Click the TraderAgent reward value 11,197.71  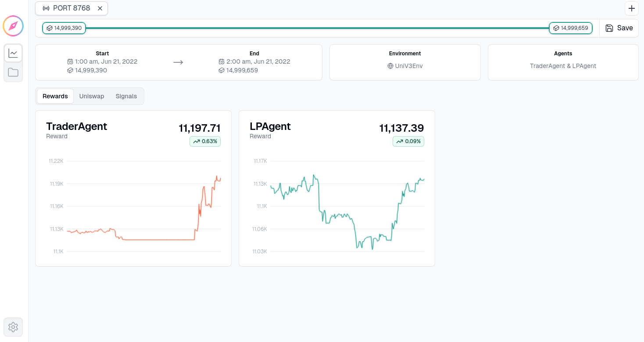pos(200,128)
